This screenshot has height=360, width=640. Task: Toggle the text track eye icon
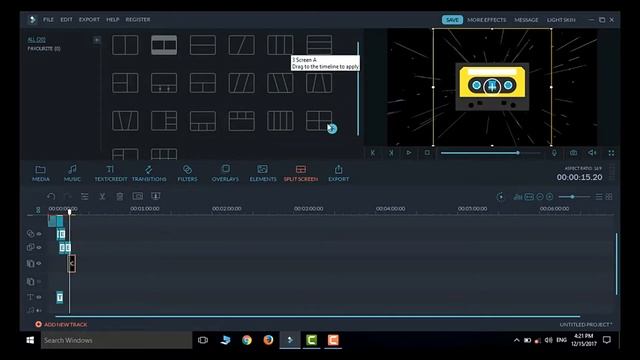point(39,297)
